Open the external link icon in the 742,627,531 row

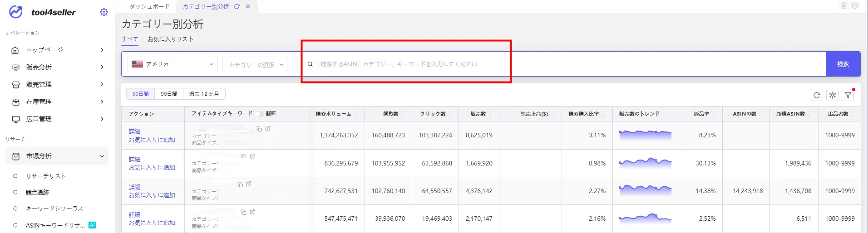pos(249,184)
